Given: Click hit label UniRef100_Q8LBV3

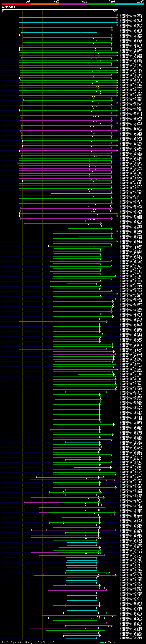Looking at the screenshot, I should (131, 30).
